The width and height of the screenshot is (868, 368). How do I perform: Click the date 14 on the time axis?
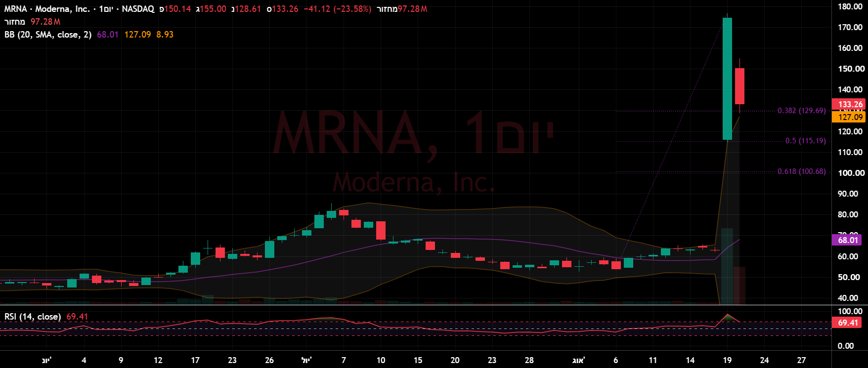[x=690, y=360]
